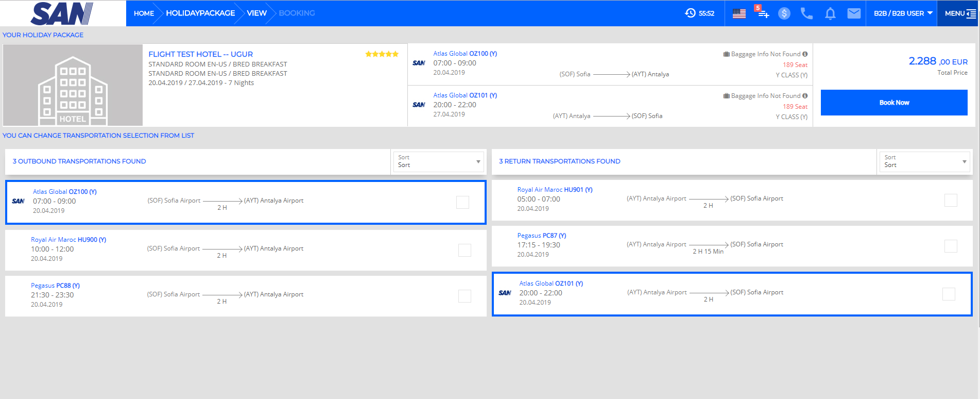
Task: Select outbound Royal Air Maroc HU900 checkbox
Action: click(465, 250)
